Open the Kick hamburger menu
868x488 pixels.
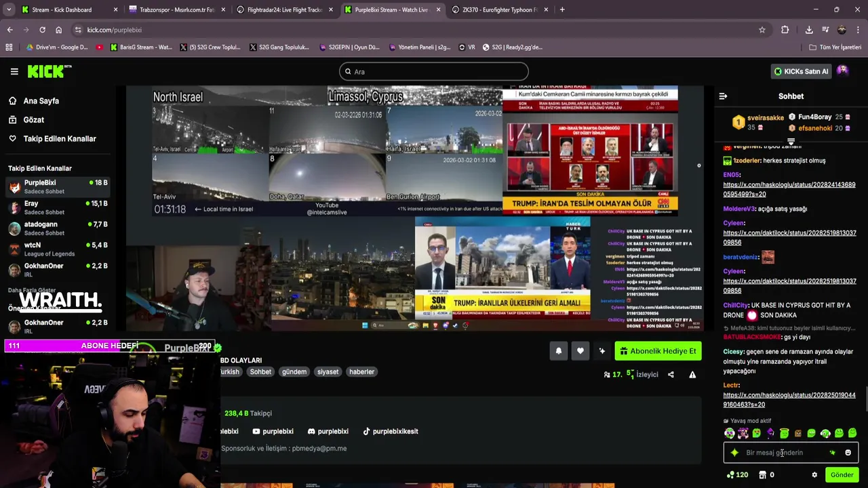point(14,71)
